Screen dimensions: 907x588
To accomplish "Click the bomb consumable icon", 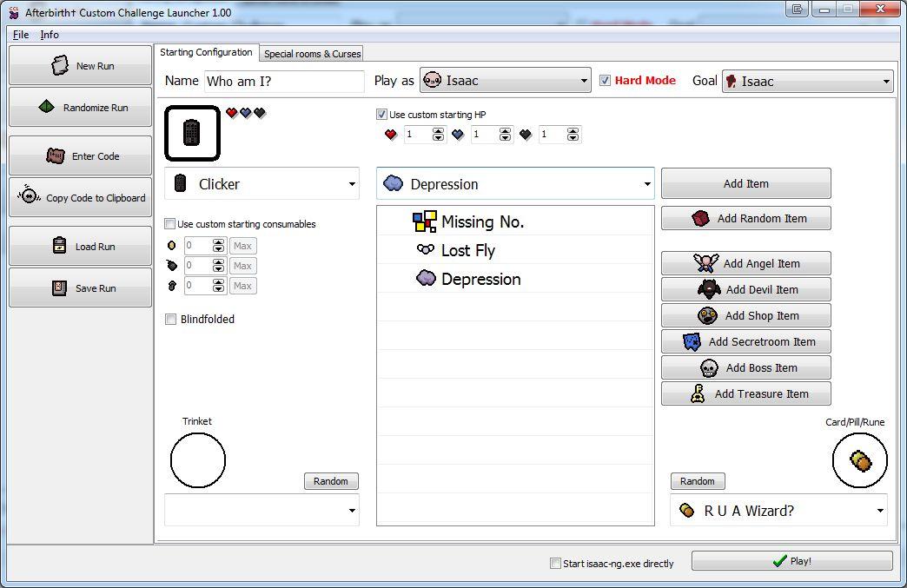I will point(172,266).
